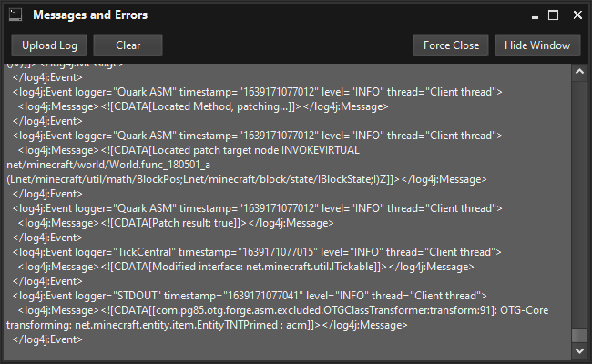Click the 'Messages and Errors' title text

click(90, 15)
